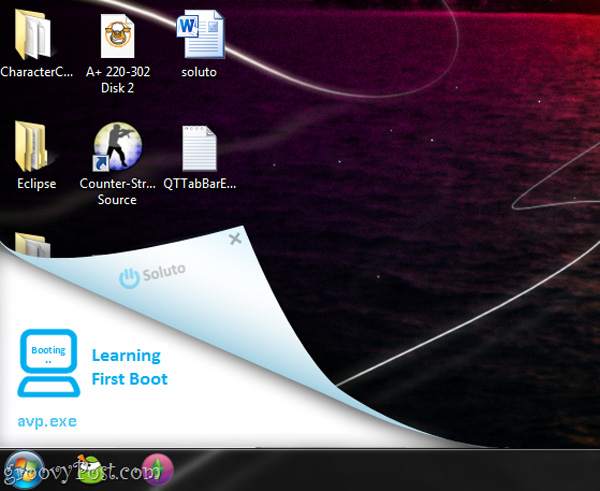Click the pink round taskbar icon
The height and width of the screenshot is (491, 600).
(x=157, y=470)
